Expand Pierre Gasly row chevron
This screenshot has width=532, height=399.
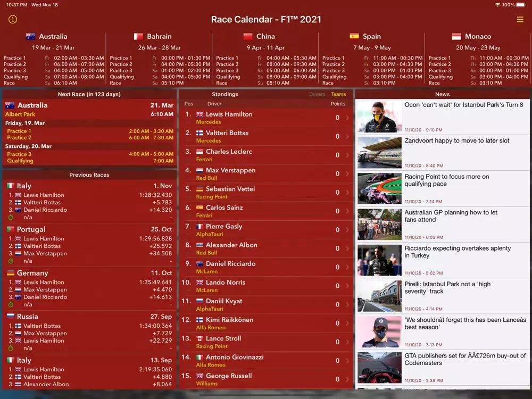347,230
